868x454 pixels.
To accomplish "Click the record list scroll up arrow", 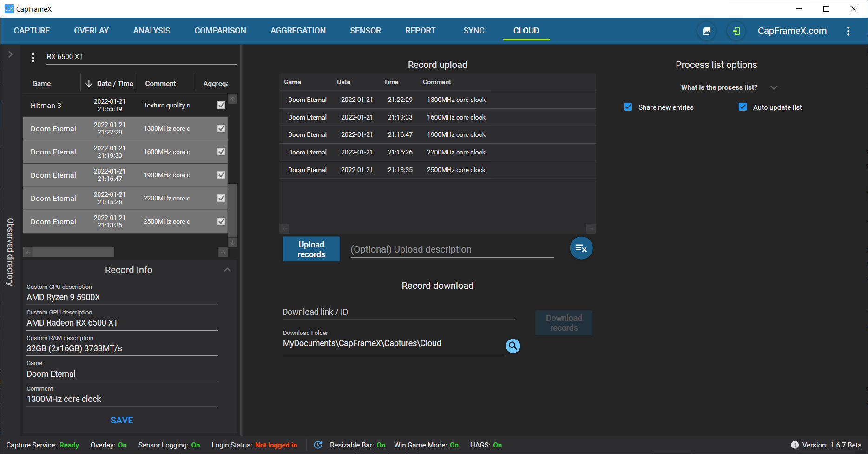I will point(233,99).
